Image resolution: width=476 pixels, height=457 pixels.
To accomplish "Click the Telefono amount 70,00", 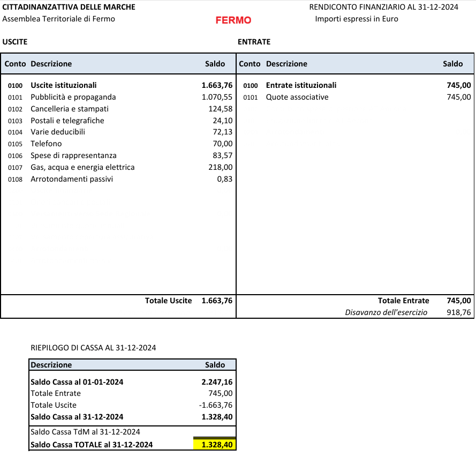I will point(222,144).
